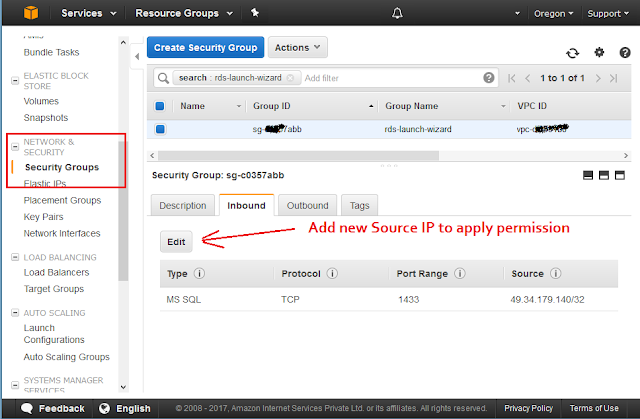Open the Resource Groups dropdown
Viewport: 640px width, 419px height.
(184, 13)
